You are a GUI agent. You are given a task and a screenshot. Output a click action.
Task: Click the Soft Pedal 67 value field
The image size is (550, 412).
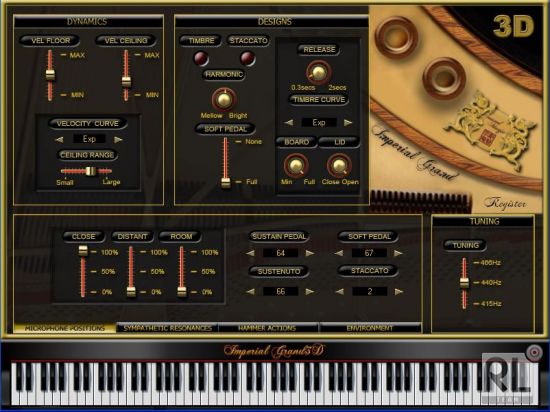pos(369,253)
